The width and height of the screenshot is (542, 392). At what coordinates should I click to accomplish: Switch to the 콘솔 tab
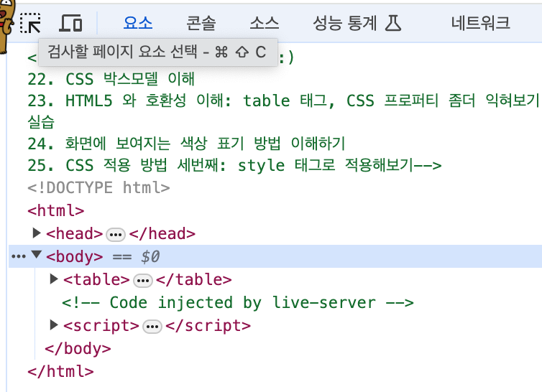201,23
